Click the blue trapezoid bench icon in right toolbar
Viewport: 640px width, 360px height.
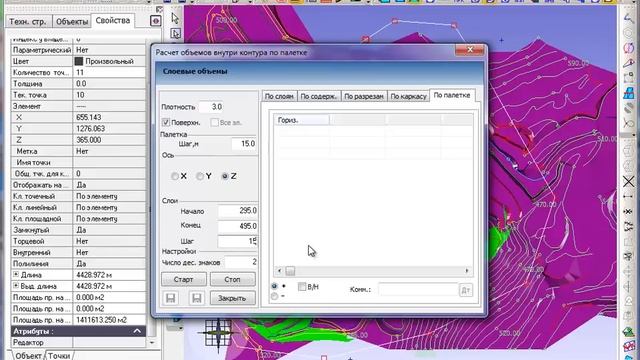point(629,93)
